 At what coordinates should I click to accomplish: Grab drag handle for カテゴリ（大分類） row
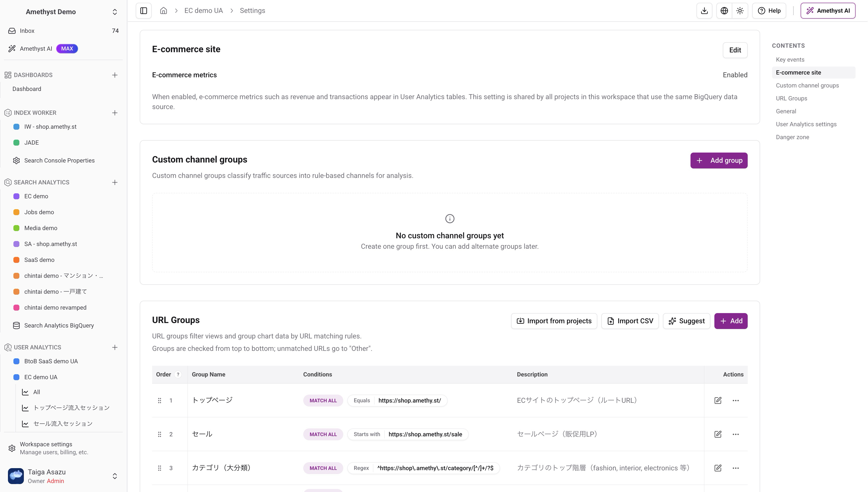click(160, 468)
